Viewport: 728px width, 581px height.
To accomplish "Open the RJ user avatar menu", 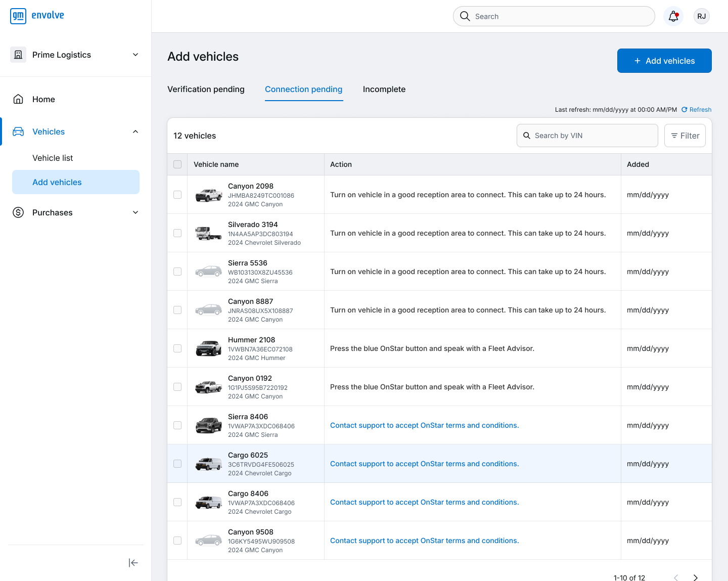I will click(702, 16).
